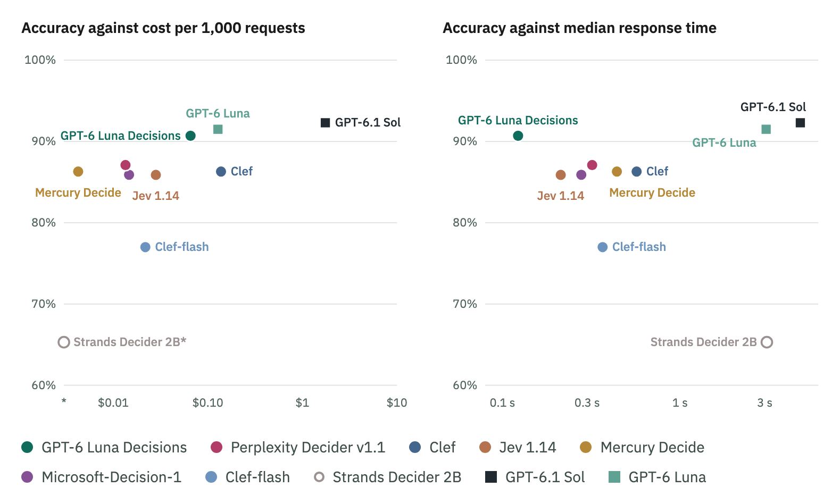Viewport: 840px width, 504px height.
Task: Select the Strands Decider 2B hollow circle in response time chart
Action: (x=767, y=342)
